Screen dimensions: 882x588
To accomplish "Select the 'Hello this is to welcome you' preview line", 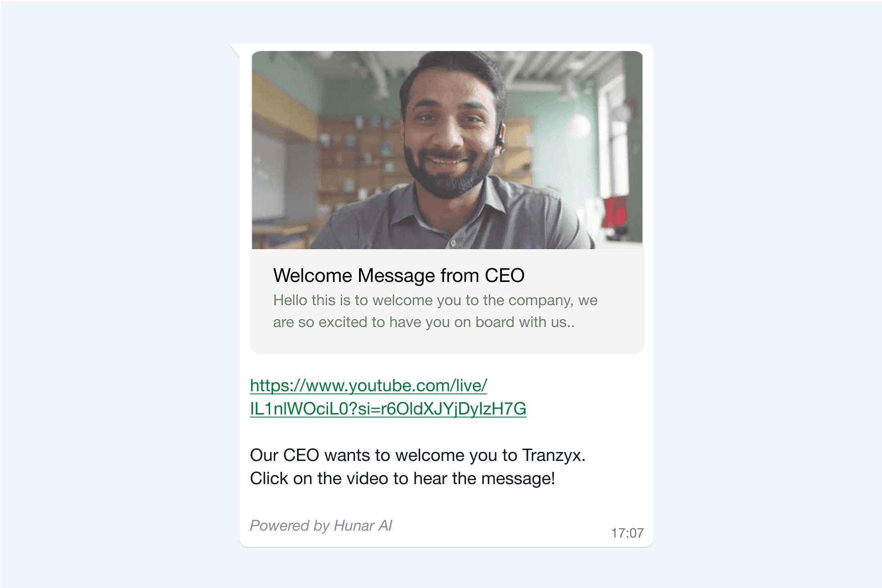I will [435, 300].
